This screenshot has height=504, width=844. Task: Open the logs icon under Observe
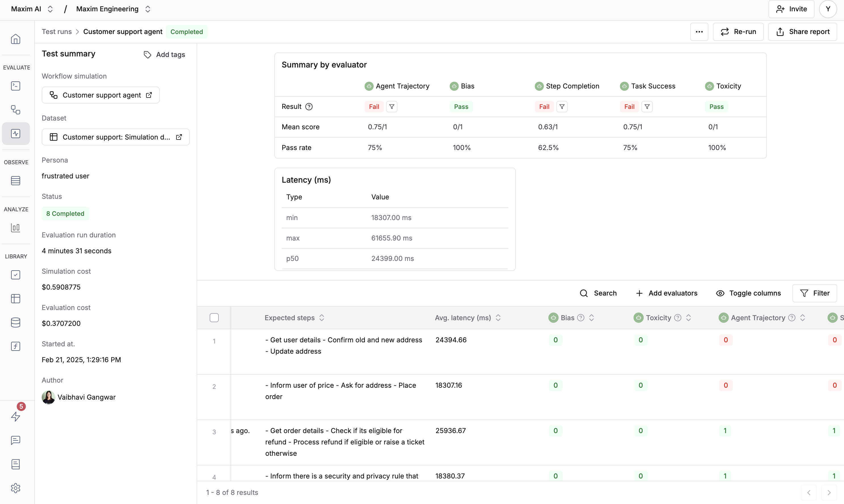coord(16,181)
